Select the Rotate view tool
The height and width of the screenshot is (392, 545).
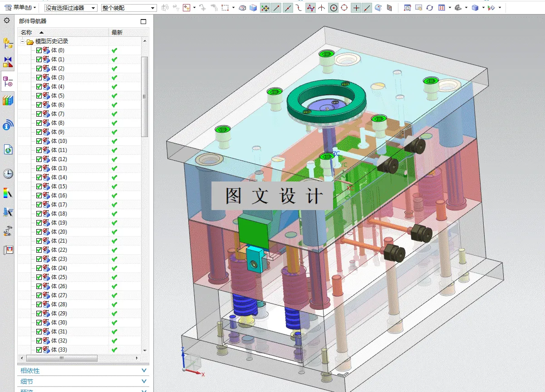(x=430, y=8)
